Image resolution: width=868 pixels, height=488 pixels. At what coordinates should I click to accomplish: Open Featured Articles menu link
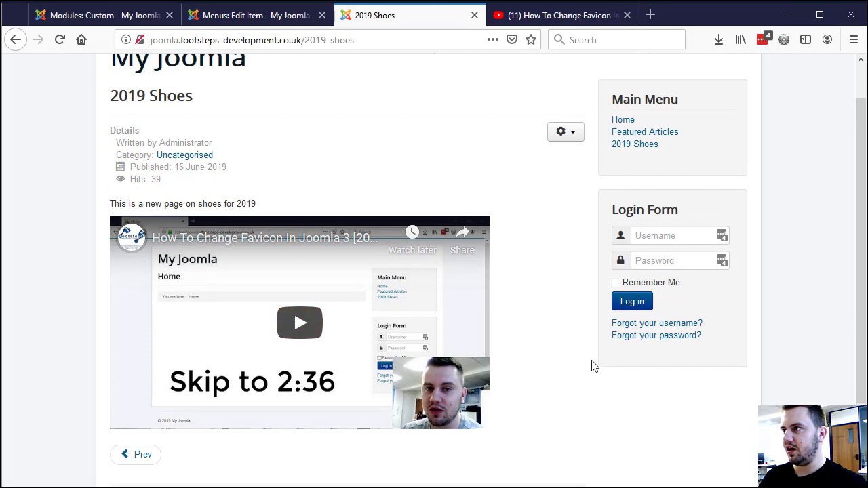pyautogui.click(x=645, y=131)
